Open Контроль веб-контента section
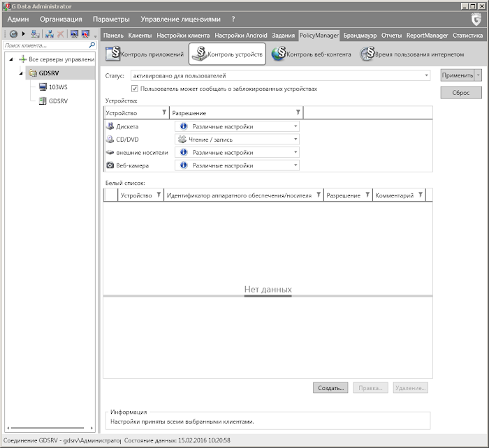Screen dimensions: 489x448 coord(312,54)
